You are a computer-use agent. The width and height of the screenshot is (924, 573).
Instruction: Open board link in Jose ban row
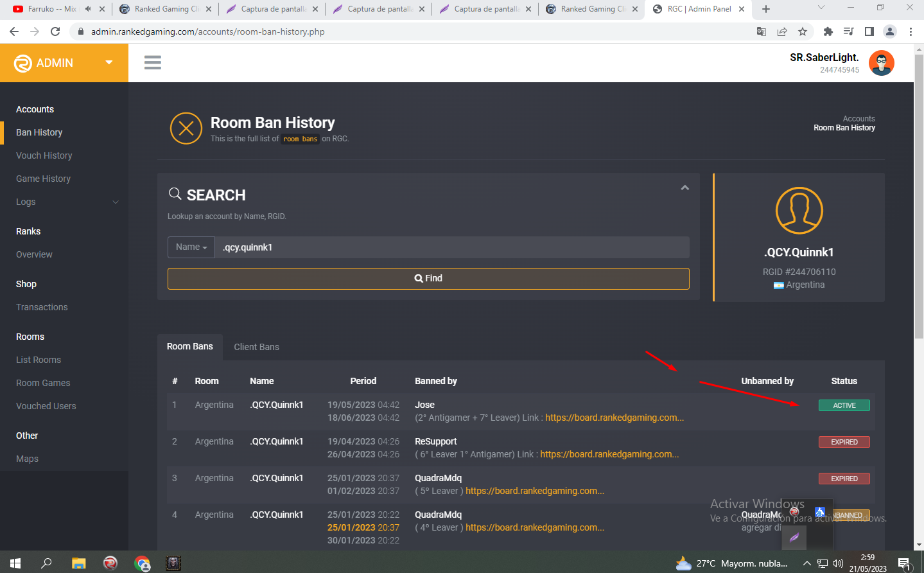coord(615,418)
